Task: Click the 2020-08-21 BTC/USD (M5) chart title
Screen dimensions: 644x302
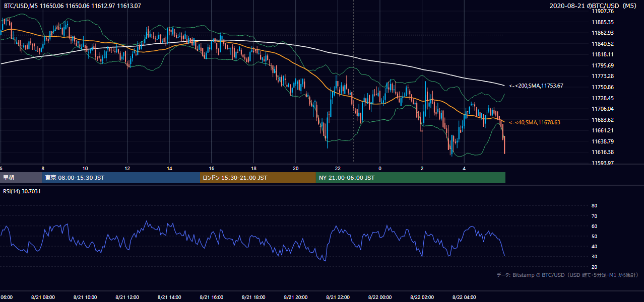Action: (594, 6)
